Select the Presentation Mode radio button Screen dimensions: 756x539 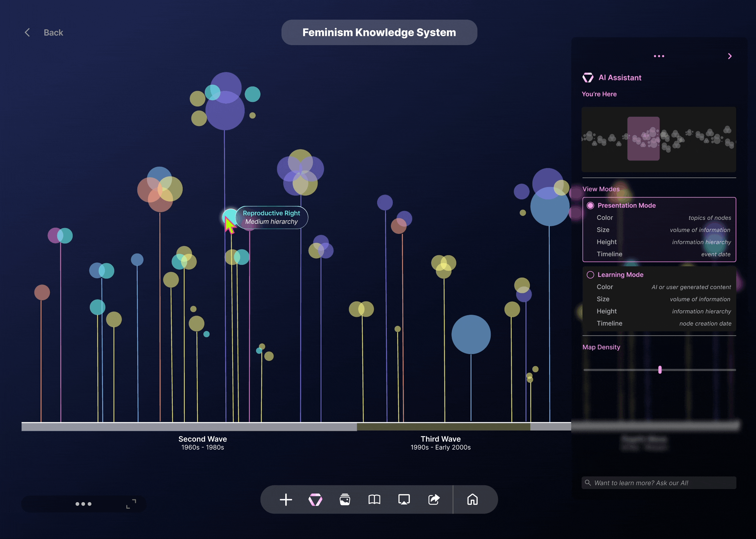tap(590, 205)
